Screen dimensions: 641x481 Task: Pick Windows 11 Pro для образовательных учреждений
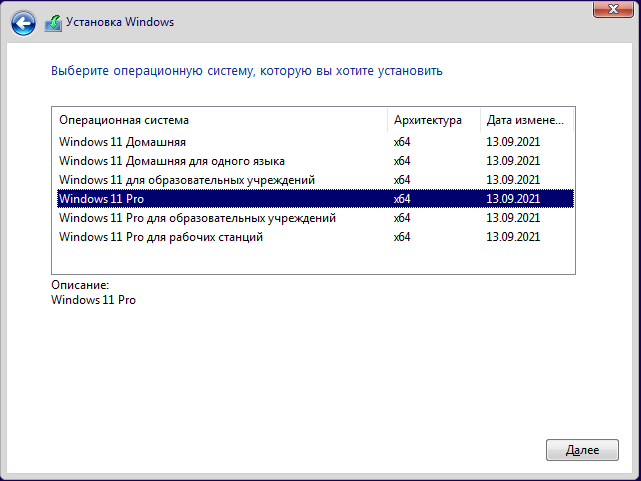197,218
